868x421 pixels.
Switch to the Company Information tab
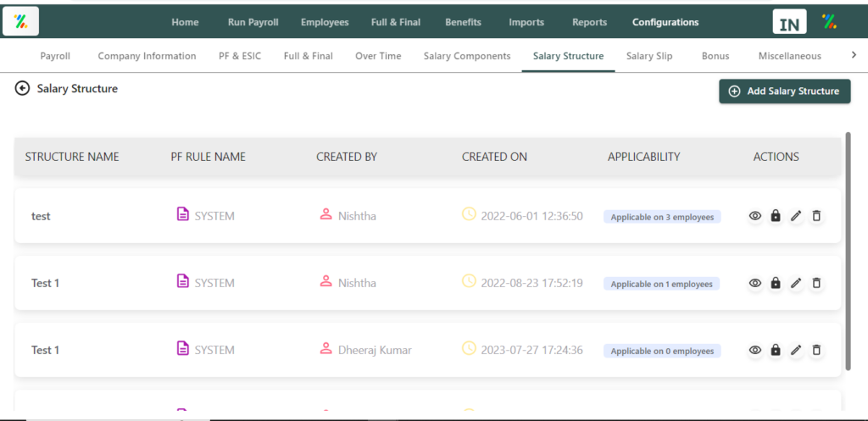[147, 56]
